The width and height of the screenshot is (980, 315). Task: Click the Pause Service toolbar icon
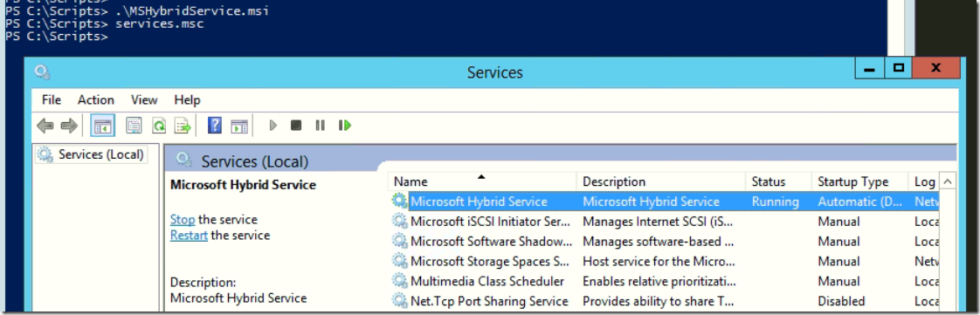[x=320, y=126]
